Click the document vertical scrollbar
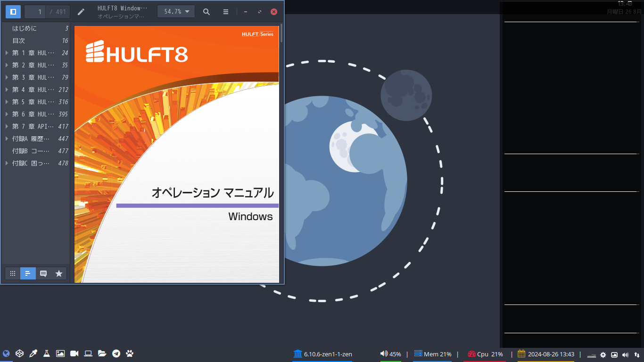The image size is (644, 362). coord(281,33)
